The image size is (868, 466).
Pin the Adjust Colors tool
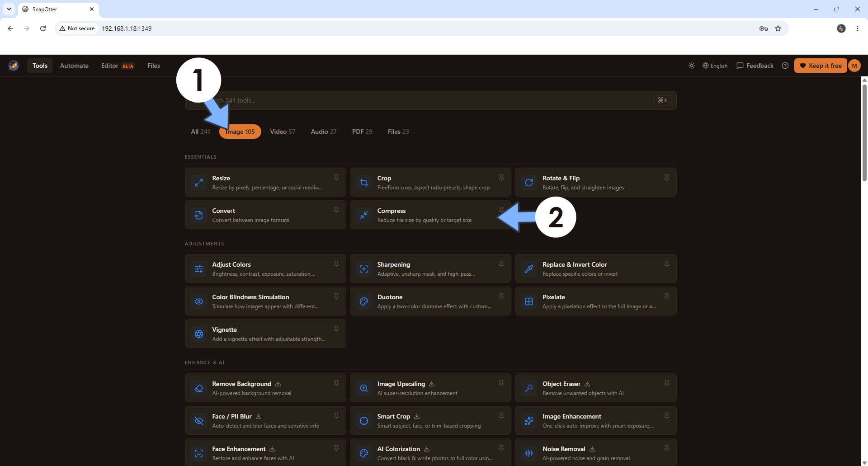point(336,264)
